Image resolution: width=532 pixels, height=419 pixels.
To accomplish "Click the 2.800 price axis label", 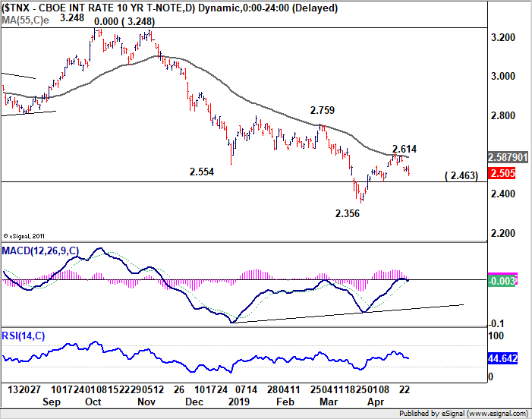I will (503, 115).
